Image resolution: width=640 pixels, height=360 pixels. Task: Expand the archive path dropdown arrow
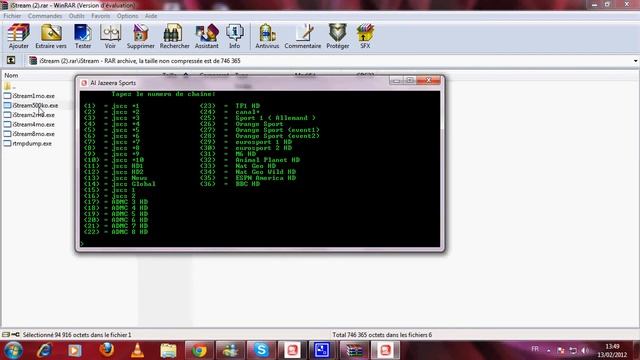[x=636, y=61]
